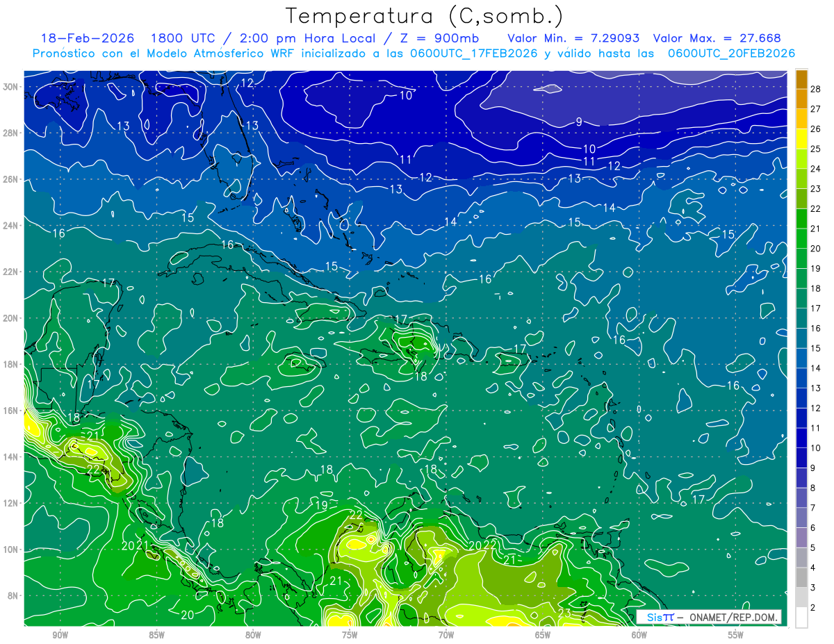Click the '20' label on the color legend

(x=816, y=249)
